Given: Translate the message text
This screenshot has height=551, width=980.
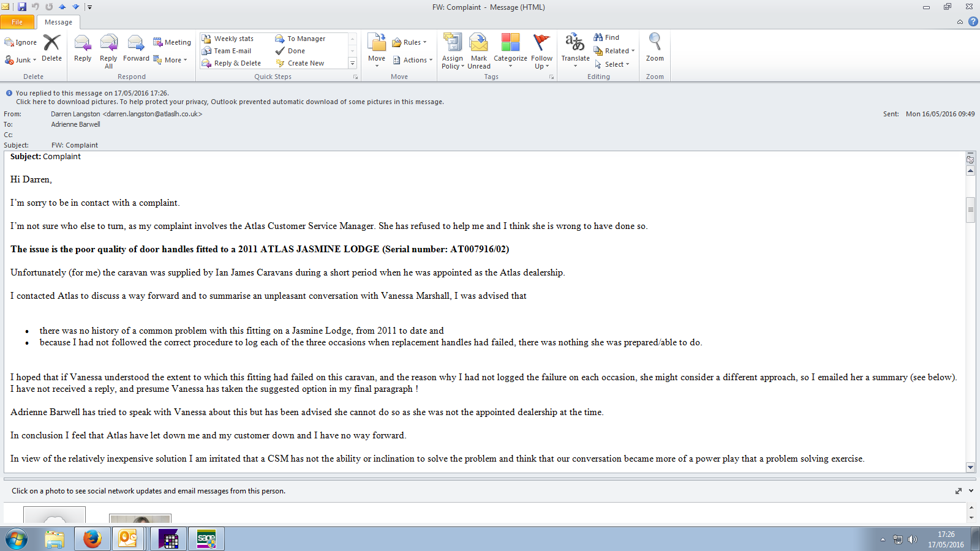Looking at the screenshot, I should (575, 50).
